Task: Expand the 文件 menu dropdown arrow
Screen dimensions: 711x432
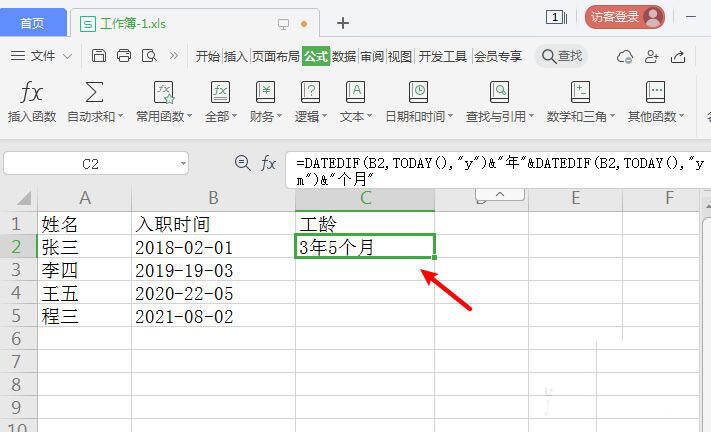Action: (x=68, y=56)
